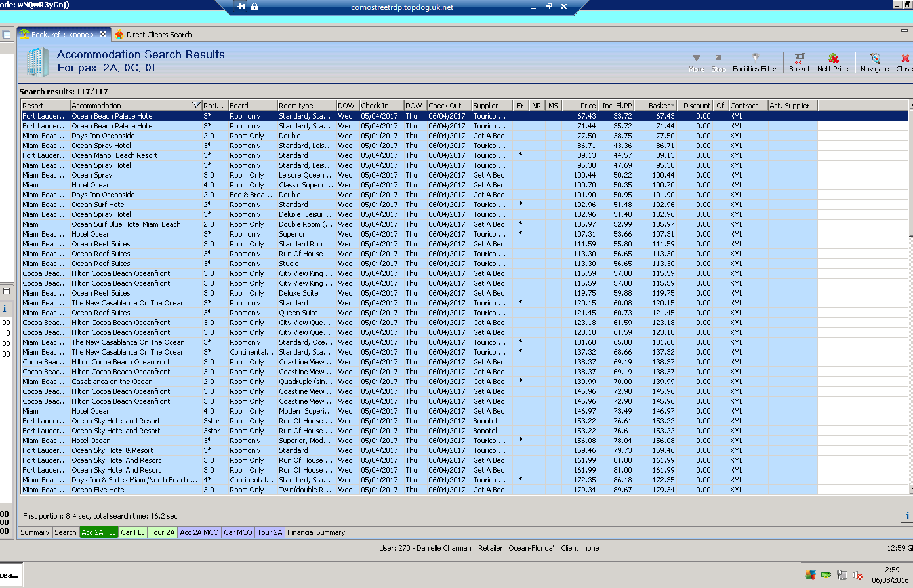Select the Acc 2A FLL tab
Viewport: 913px width, 588px height.
coord(98,532)
